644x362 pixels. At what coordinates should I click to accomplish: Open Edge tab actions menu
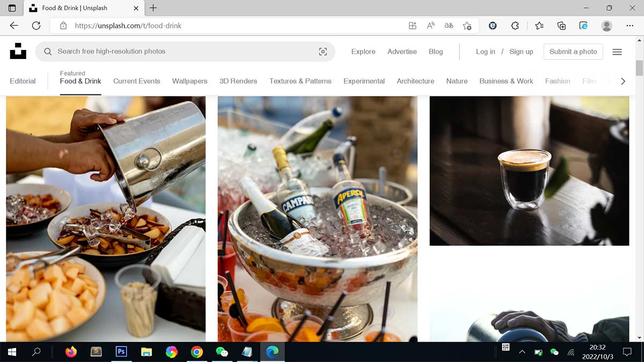pyautogui.click(x=12, y=8)
